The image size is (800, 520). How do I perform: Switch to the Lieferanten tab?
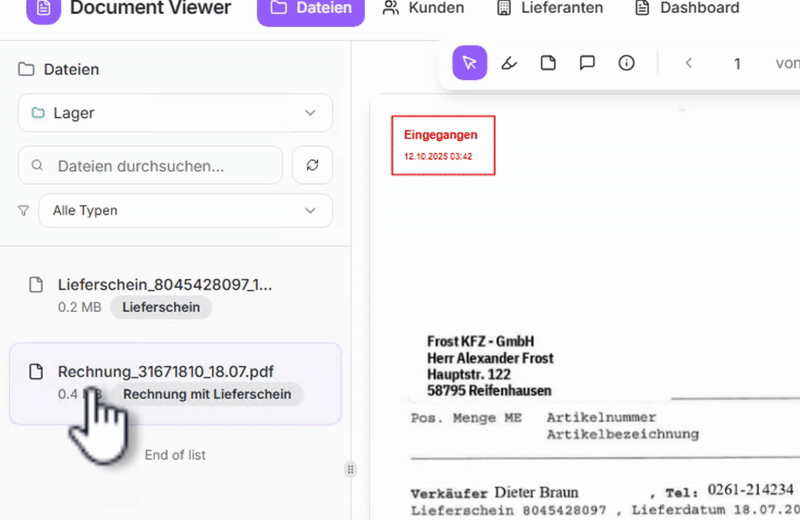[x=550, y=8]
